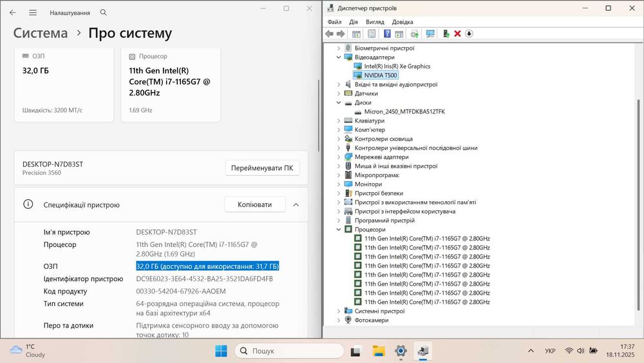Click the Settings window vertical scrollbar
This screenshot has height=363, width=644.
pos(318,115)
